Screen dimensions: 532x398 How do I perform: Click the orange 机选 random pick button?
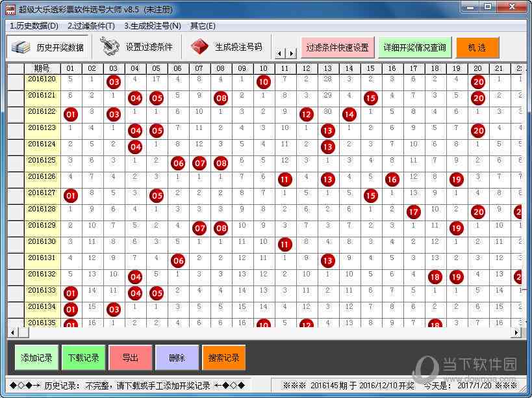tap(477, 47)
